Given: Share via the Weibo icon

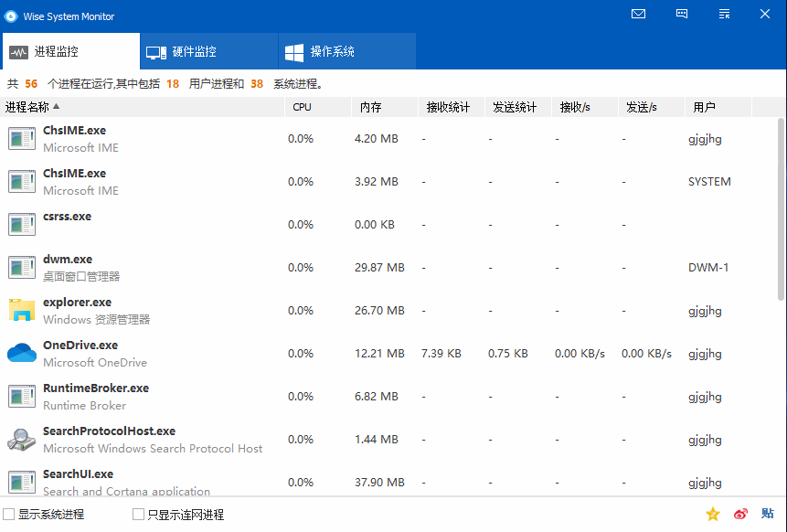Looking at the screenshot, I should click(740, 514).
